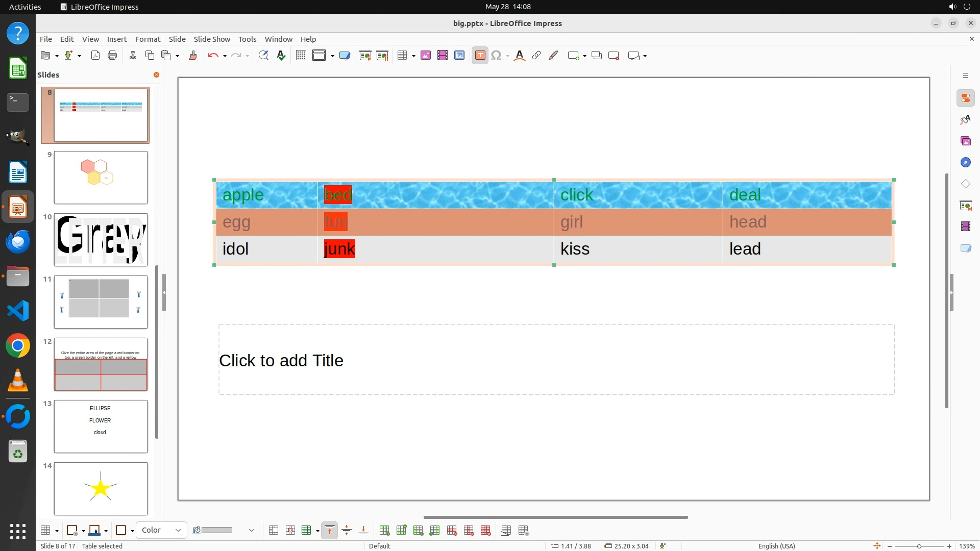This screenshot has width=980, height=551.
Task: Click the Merge Cells icon
Action: pyautogui.click(x=274, y=531)
